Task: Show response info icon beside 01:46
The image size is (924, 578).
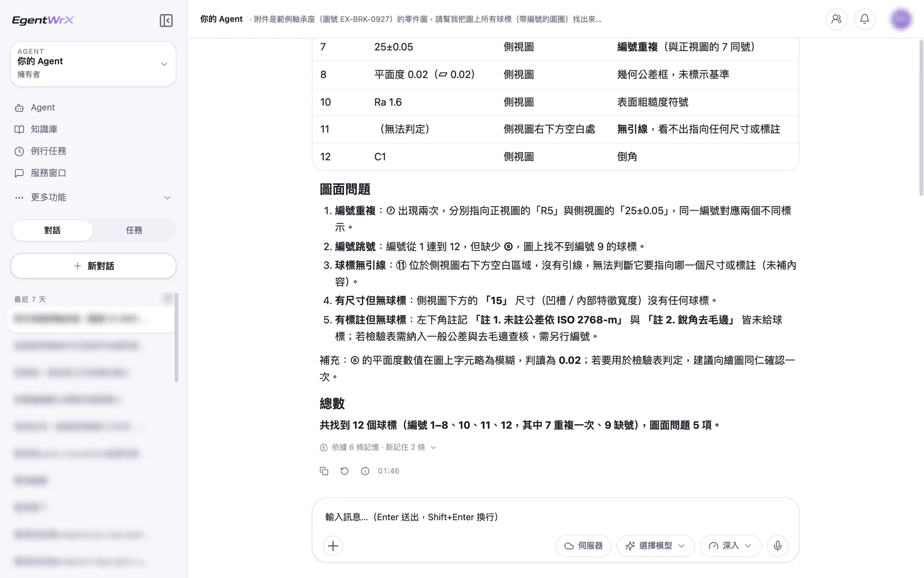Action: tap(365, 471)
